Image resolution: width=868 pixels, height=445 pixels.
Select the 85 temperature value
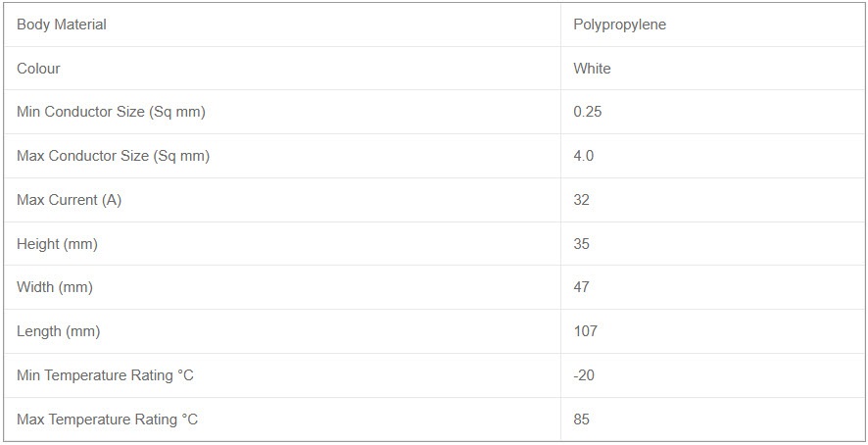pos(582,420)
